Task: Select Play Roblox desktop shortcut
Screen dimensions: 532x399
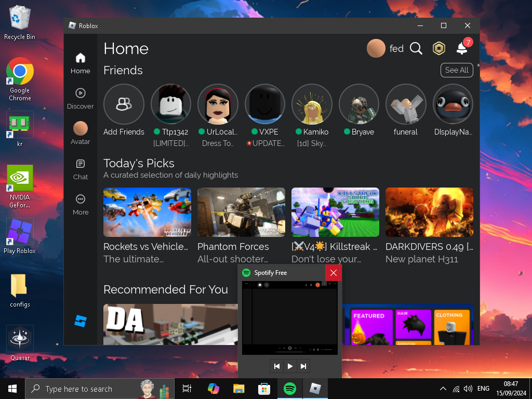Action: pos(20,236)
